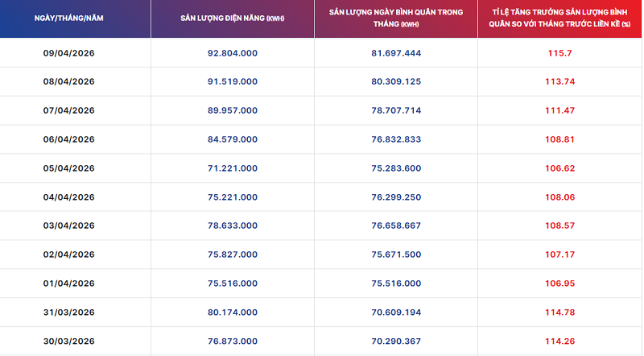Viewport: 644px width, 356px height.
Task: Click the 111.47 growth percentage
Action: [559, 110]
